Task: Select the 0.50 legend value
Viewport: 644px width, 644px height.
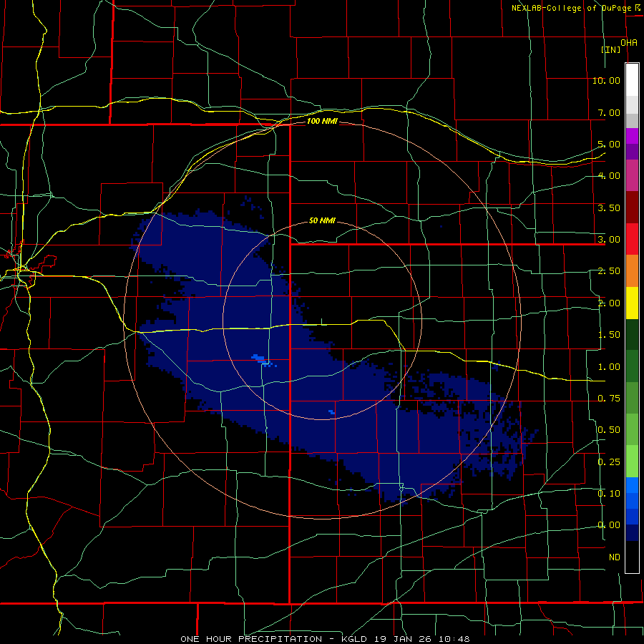Action: coord(609,430)
